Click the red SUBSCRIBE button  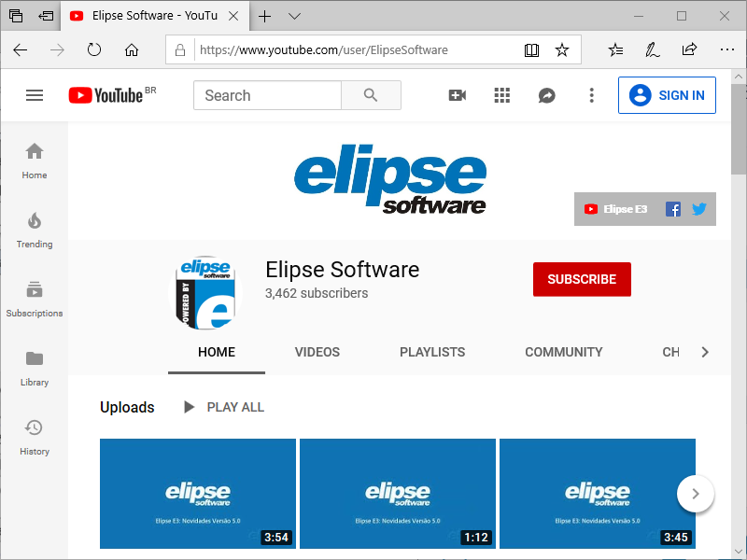click(x=582, y=279)
